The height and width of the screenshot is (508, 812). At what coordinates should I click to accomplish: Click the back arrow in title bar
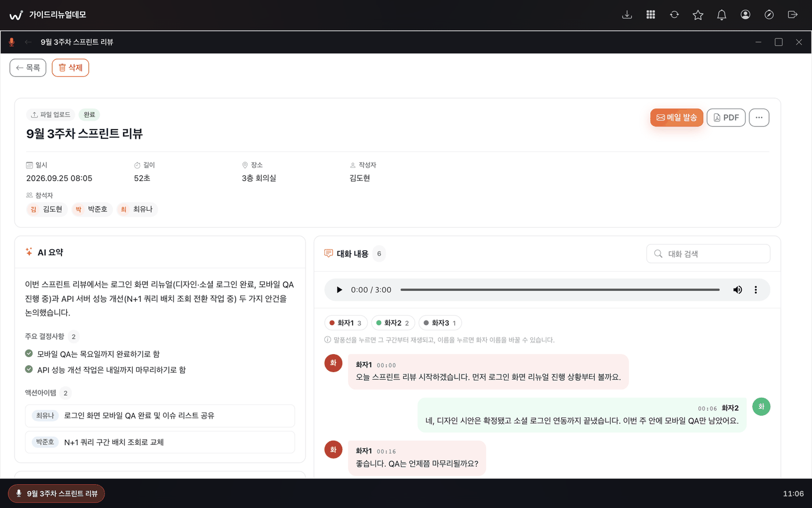pyautogui.click(x=28, y=42)
